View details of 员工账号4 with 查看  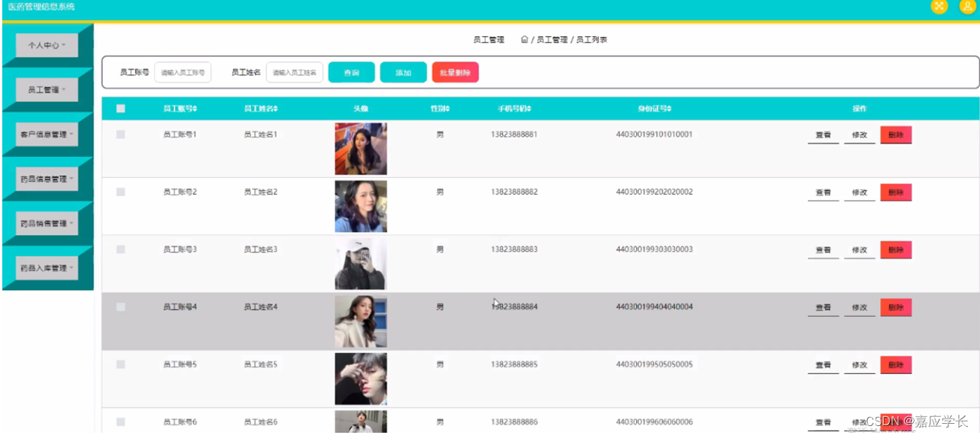(824, 307)
